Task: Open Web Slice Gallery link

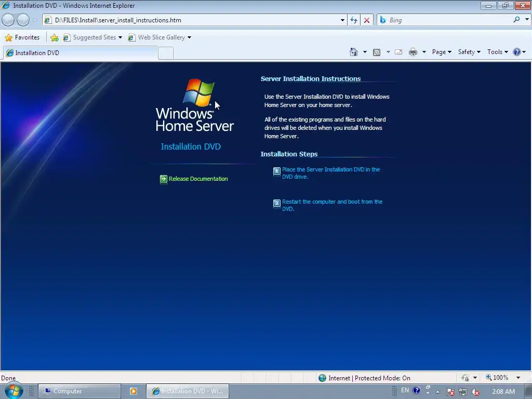Action: pos(159,37)
